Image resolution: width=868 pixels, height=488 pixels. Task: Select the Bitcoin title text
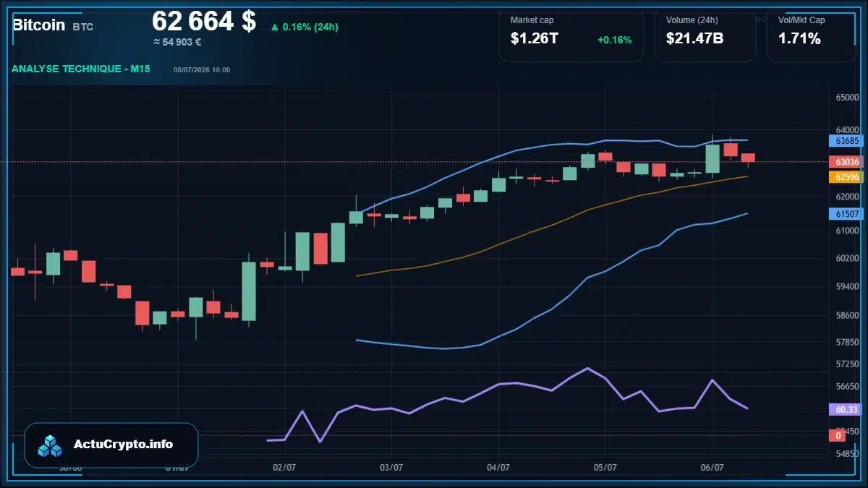38,25
